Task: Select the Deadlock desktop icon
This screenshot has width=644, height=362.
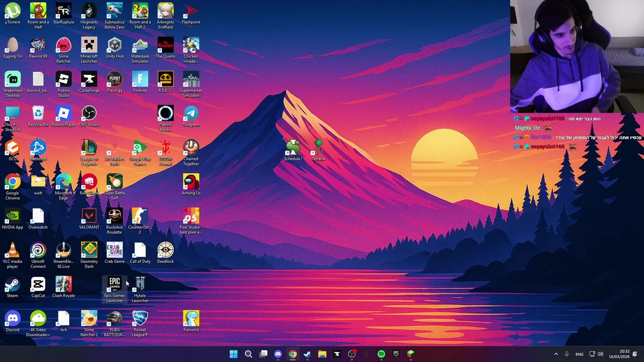Action: 166,253
